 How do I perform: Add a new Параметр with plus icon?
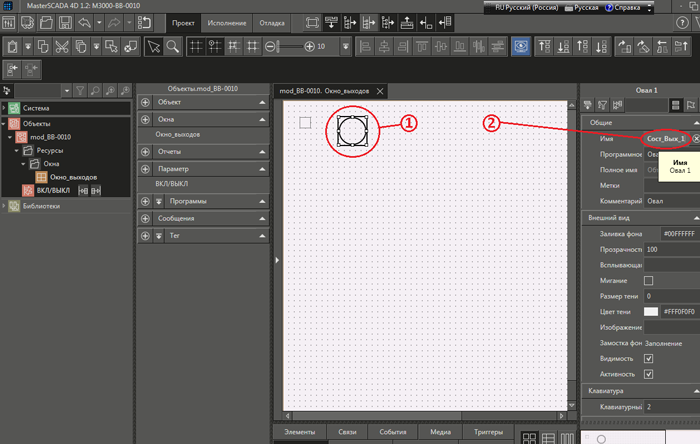tap(146, 169)
